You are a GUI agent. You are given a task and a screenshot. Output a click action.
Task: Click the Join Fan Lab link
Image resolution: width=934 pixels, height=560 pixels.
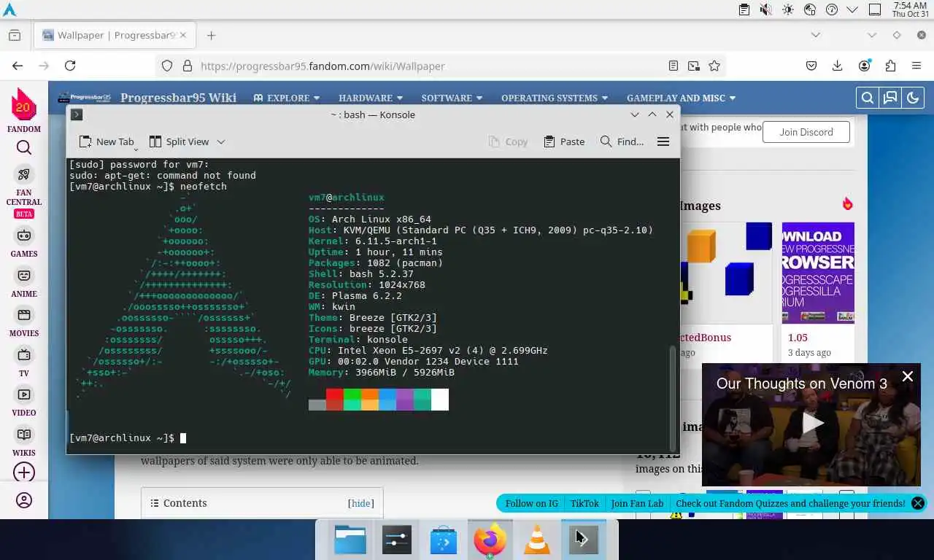pos(637,503)
